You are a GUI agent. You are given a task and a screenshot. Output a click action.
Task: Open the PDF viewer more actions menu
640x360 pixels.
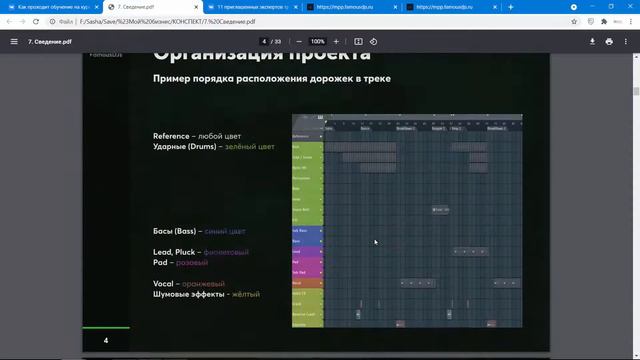[x=626, y=42]
